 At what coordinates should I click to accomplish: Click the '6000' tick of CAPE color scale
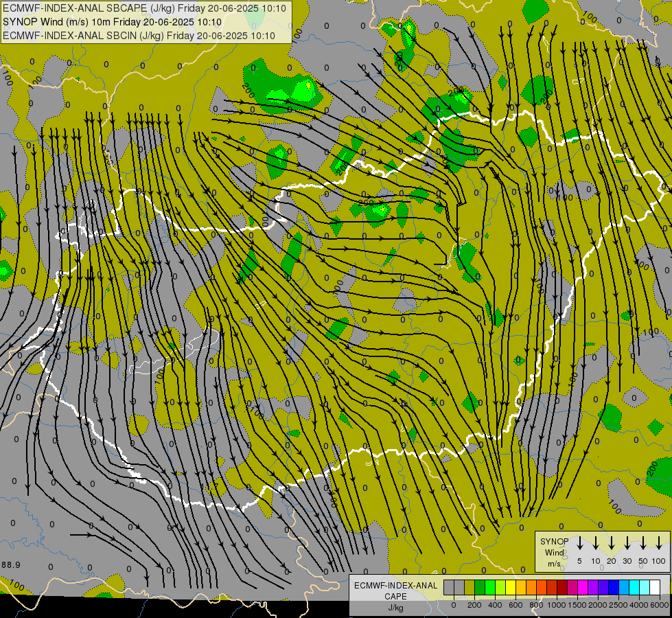pos(660,605)
